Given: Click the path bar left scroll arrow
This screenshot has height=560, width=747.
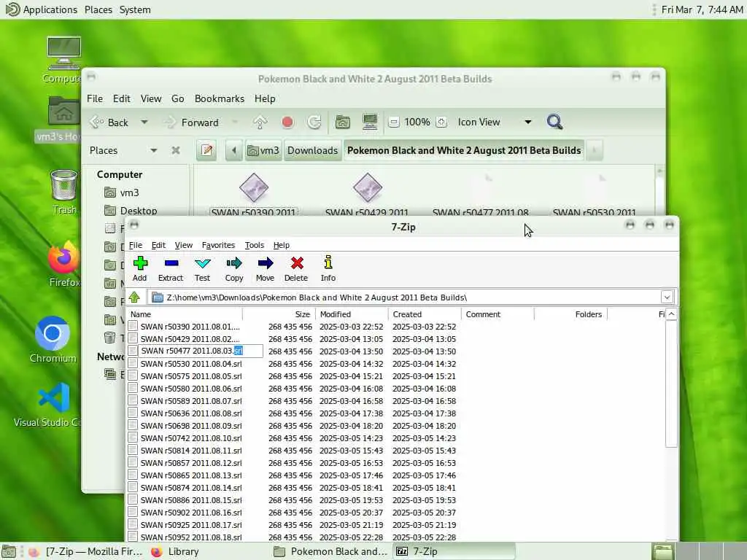Looking at the screenshot, I should click(x=234, y=150).
